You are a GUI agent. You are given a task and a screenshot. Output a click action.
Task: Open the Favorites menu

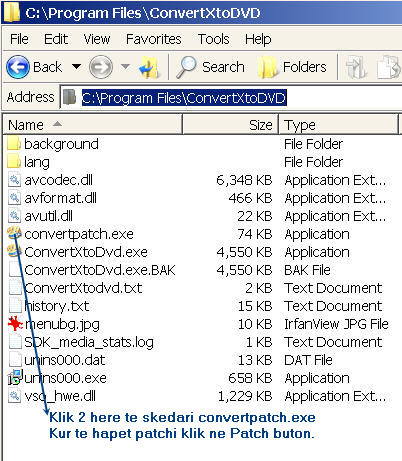[154, 39]
